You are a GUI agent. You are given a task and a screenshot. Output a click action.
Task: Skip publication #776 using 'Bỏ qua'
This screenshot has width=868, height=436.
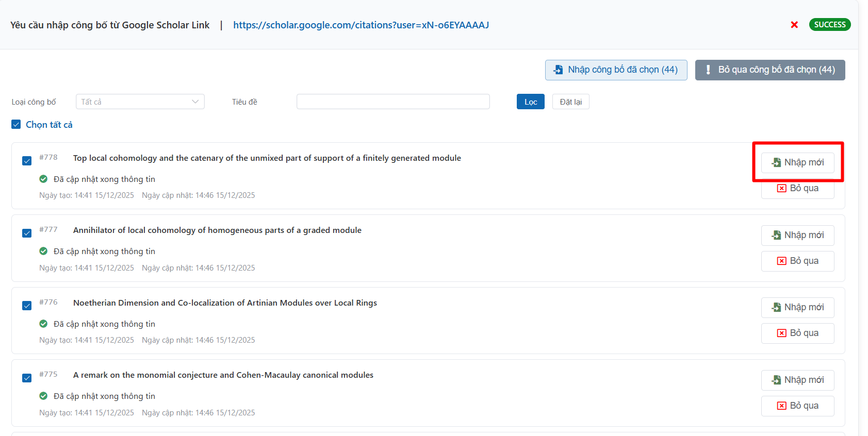point(797,333)
